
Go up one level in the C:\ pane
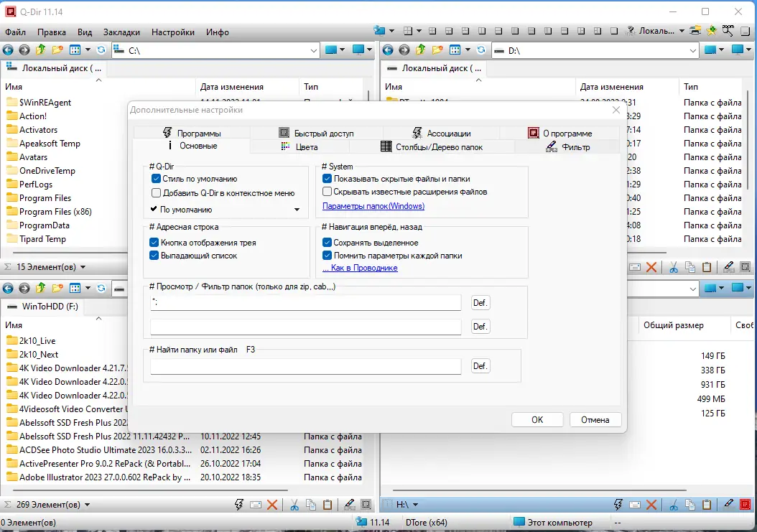pyautogui.click(x=40, y=50)
